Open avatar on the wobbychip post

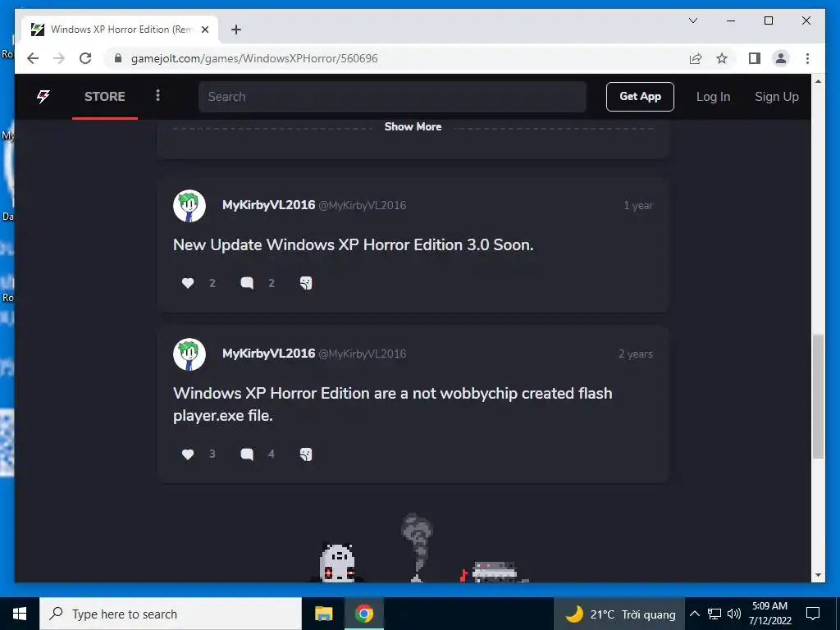(189, 354)
